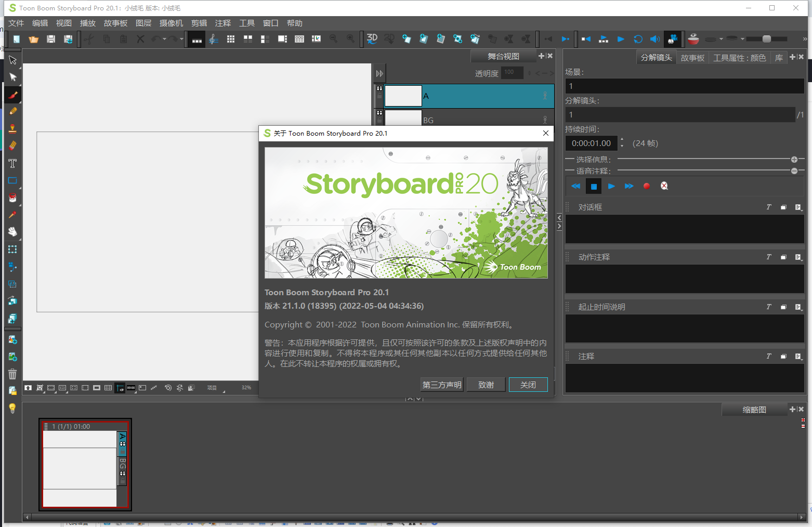Toggle Sound playback speaker icon

click(x=655, y=39)
